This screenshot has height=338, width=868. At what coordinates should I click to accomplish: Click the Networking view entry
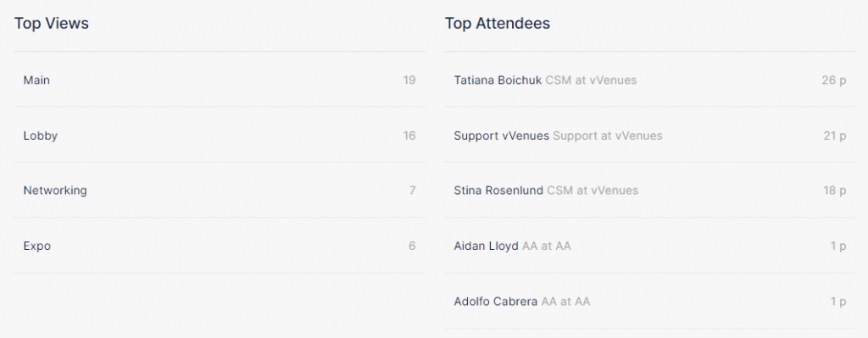click(220, 191)
